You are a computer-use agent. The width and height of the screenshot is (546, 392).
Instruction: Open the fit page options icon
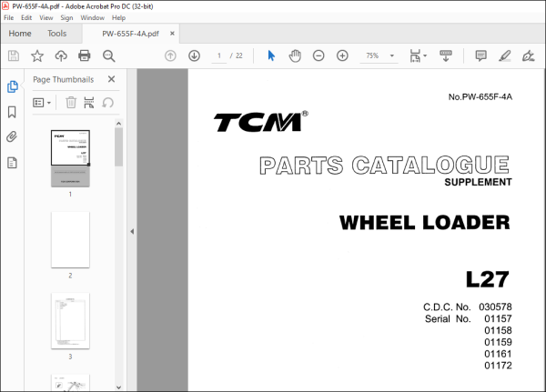(x=415, y=55)
